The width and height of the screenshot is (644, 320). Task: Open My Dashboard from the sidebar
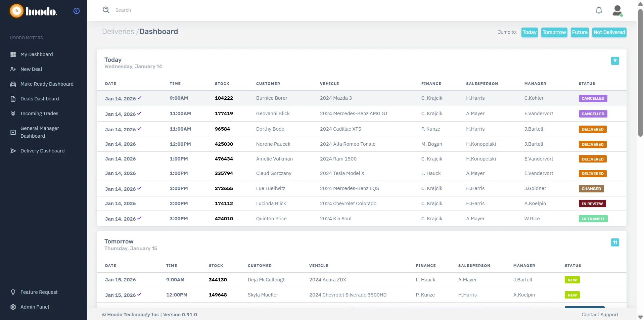[37, 54]
